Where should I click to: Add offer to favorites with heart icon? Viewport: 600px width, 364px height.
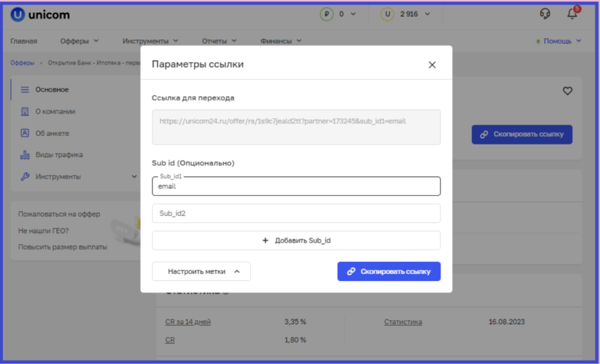567,91
